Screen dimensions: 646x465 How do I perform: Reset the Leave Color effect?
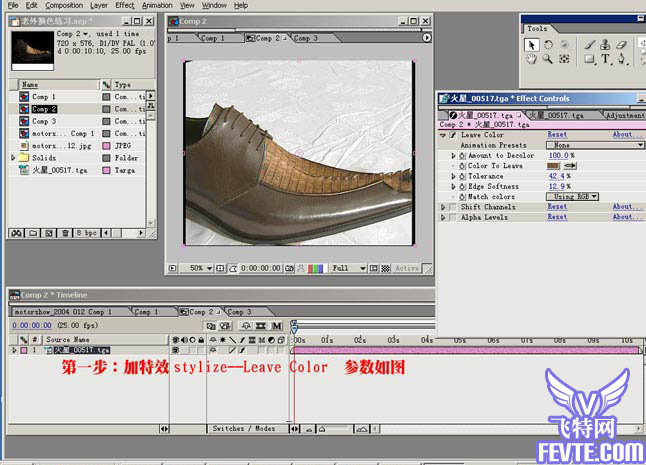point(557,135)
